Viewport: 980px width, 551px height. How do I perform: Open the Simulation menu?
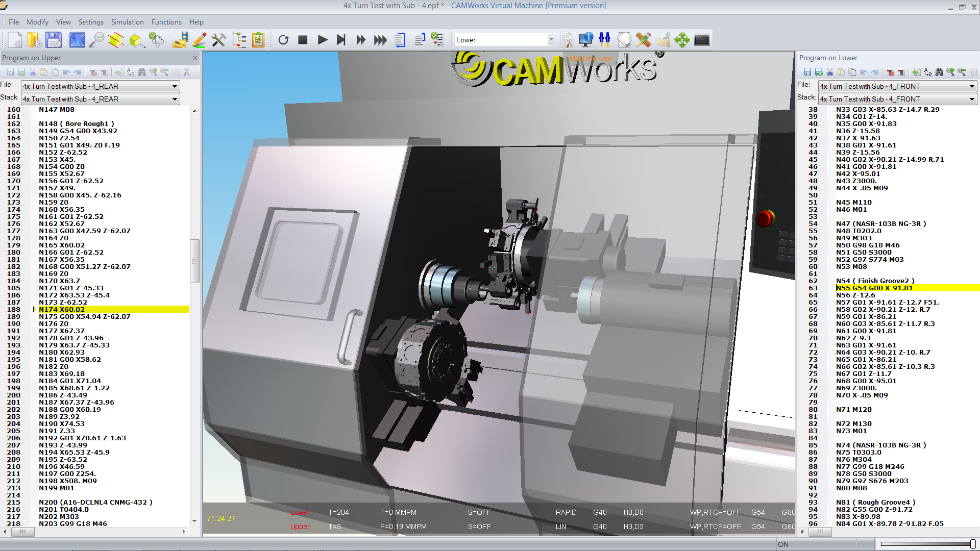(127, 22)
